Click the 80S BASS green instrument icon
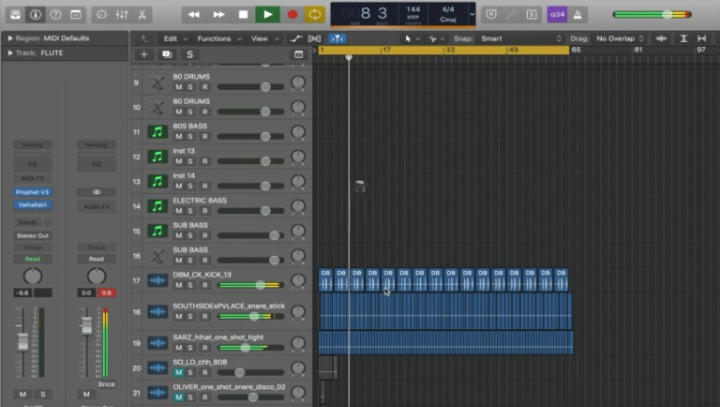This screenshot has width=720, height=407. (x=157, y=132)
